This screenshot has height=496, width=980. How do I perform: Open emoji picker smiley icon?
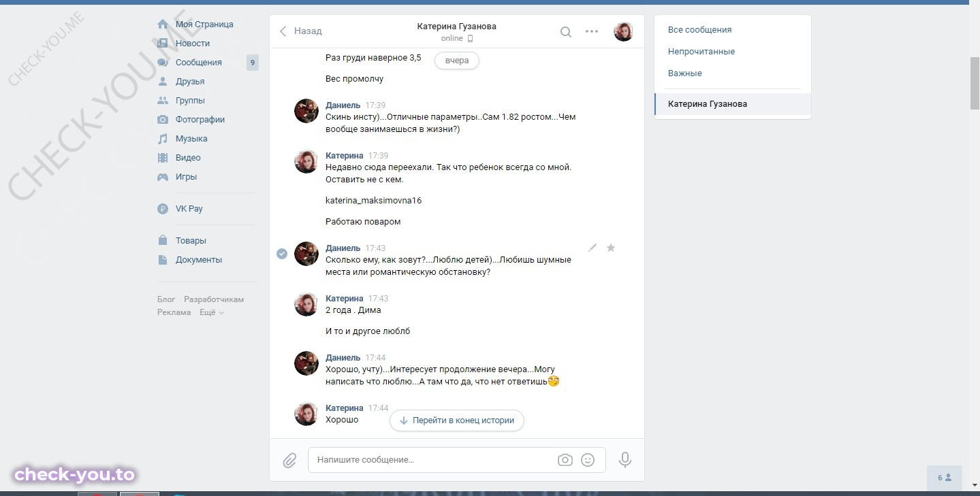[x=588, y=460]
